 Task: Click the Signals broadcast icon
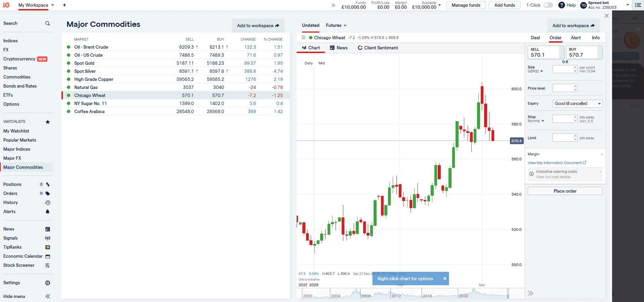click(47, 238)
